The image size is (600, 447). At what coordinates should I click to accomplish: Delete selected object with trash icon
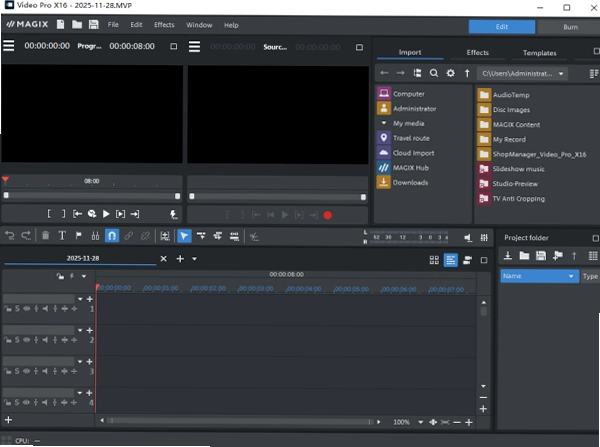point(45,236)
